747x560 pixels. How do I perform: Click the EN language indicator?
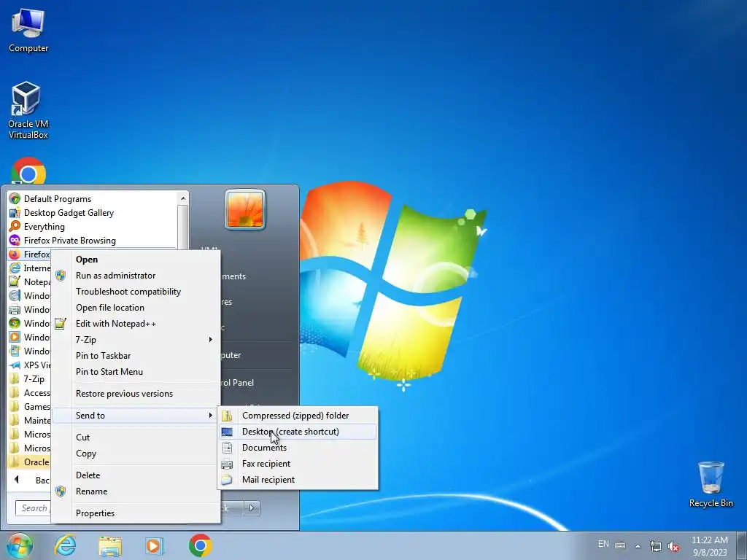[x=603, y=544]
